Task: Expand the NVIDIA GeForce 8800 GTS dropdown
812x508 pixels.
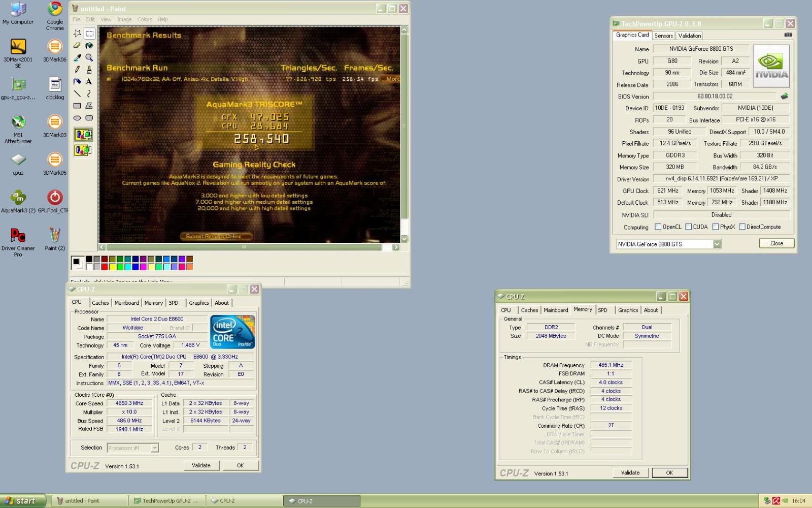Action: point(717,244)
